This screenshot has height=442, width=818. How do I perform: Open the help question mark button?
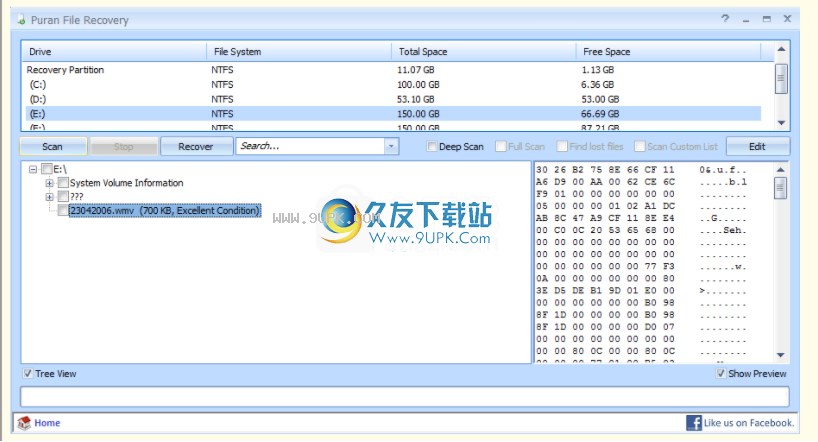click(x=725, y=19)
